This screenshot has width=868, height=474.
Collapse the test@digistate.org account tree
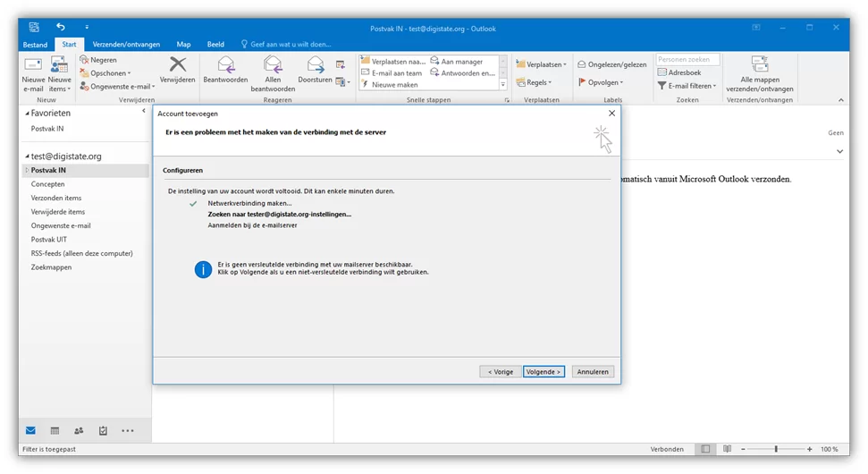tap(27, 157)
